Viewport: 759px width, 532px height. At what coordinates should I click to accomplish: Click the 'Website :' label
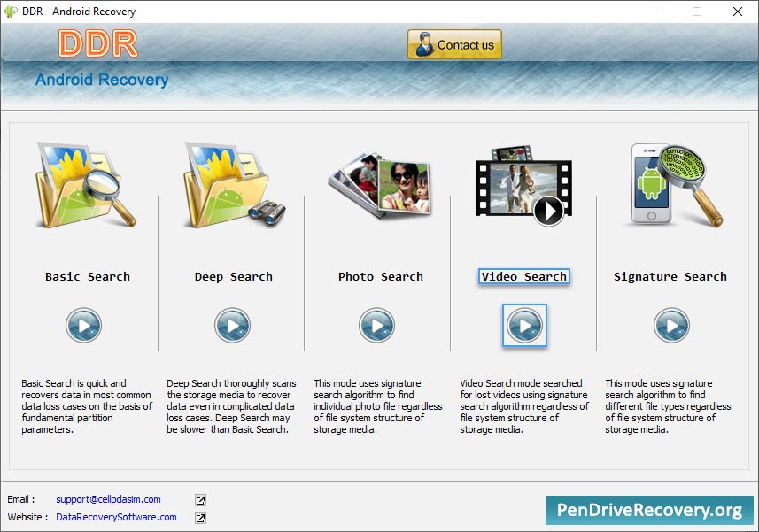click(x=27, y=517)
